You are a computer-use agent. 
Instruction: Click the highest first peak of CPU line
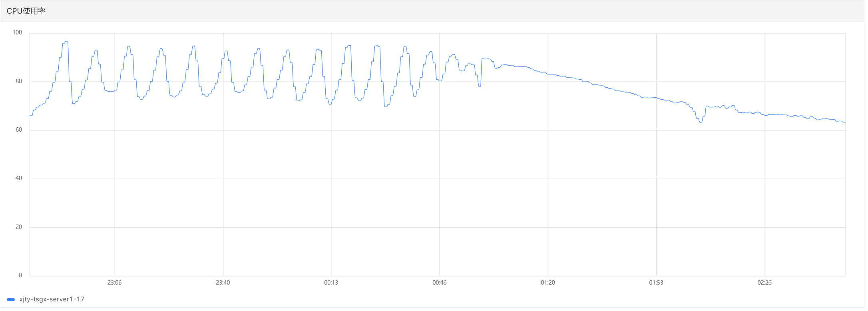(x=66, y=42)
